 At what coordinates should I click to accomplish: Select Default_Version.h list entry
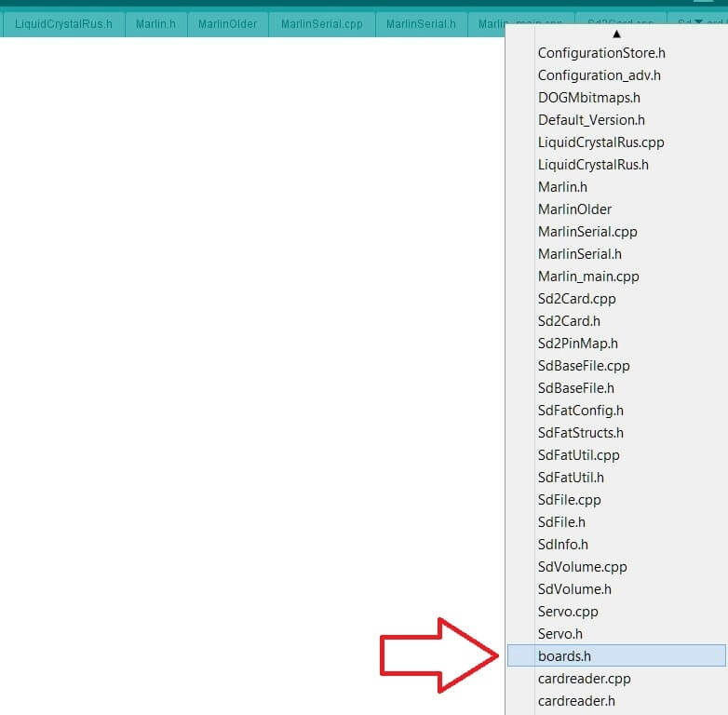point(591,120)
